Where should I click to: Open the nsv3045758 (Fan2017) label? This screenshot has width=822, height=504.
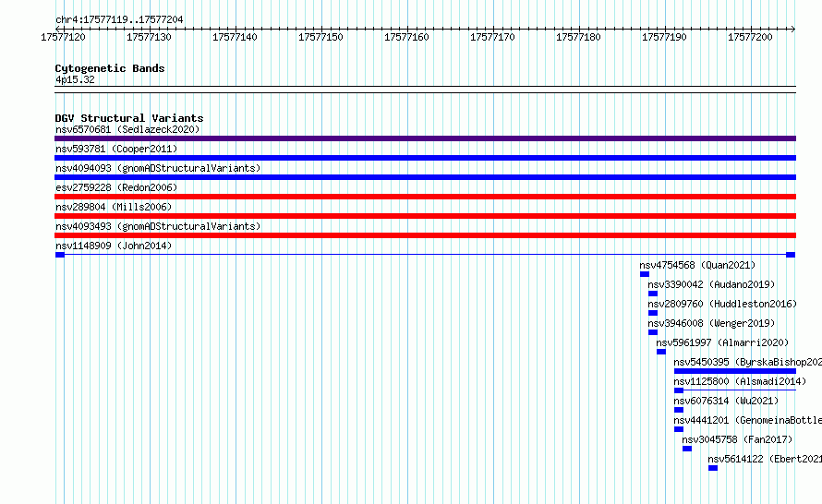738,439
